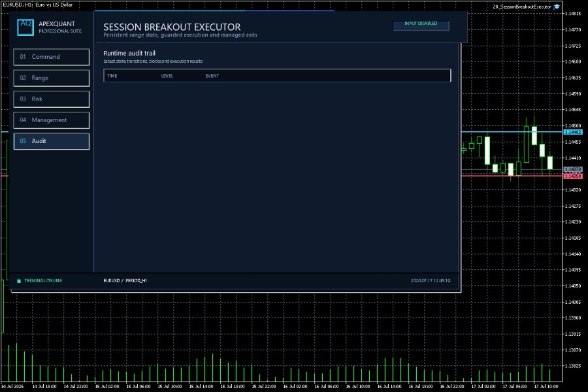588x392 pixels.
Task: Open the 01 Command section
Action: pos(52,57)
